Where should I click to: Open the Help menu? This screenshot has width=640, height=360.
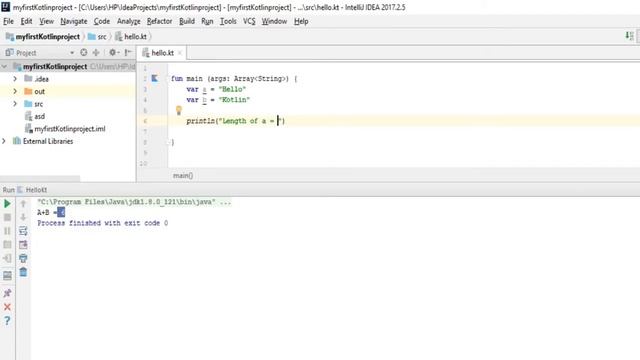tap(301, 21)
